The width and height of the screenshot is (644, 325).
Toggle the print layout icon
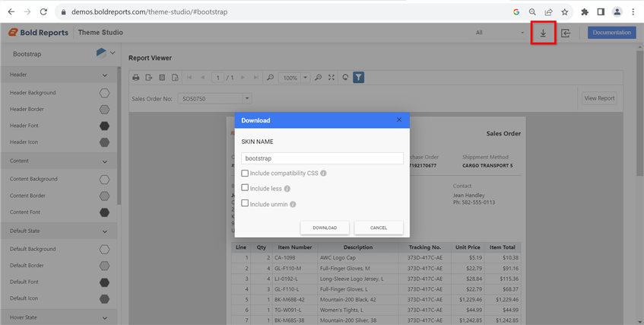tap(162, 78)
